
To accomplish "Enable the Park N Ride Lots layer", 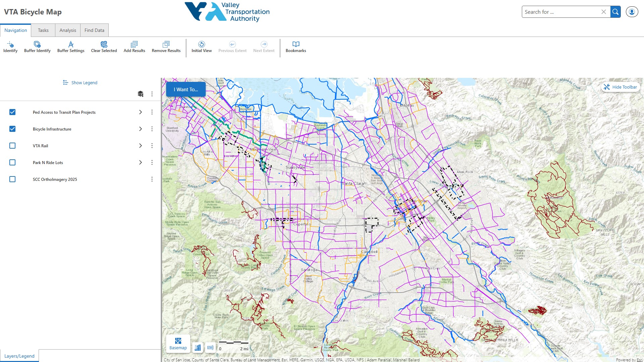I will [x=12, y=162].
